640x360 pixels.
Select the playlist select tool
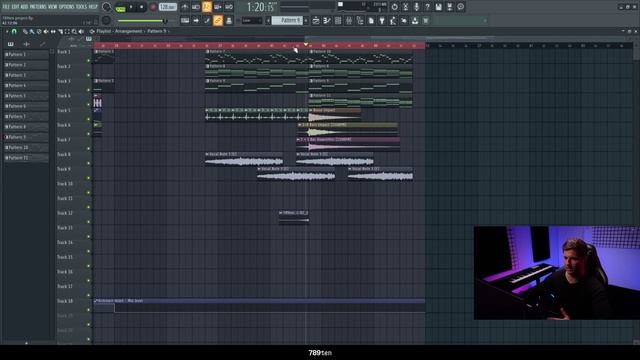[67, 31]
